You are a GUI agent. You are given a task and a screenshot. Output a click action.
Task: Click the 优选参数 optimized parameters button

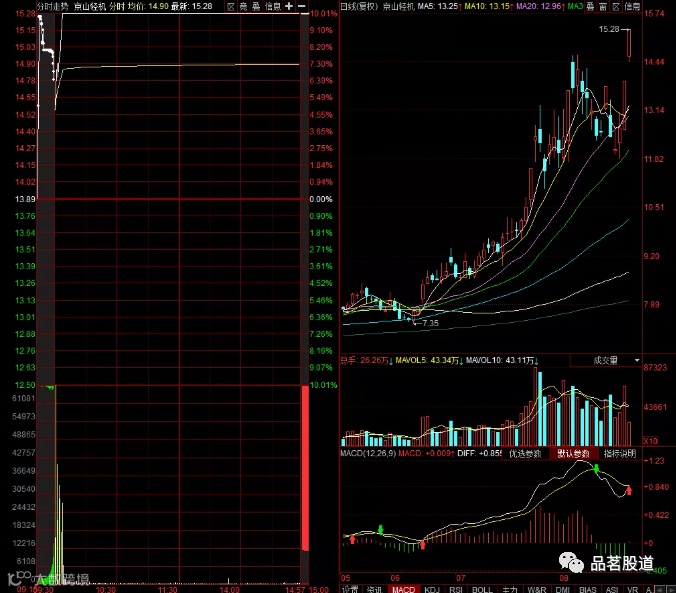[x=525, y=454]
